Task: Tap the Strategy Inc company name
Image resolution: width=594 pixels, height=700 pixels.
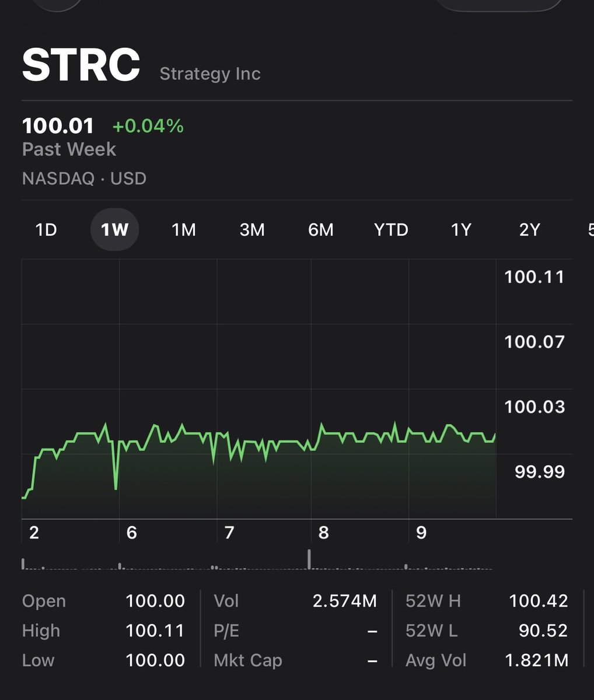Action: tap(210, 74)
